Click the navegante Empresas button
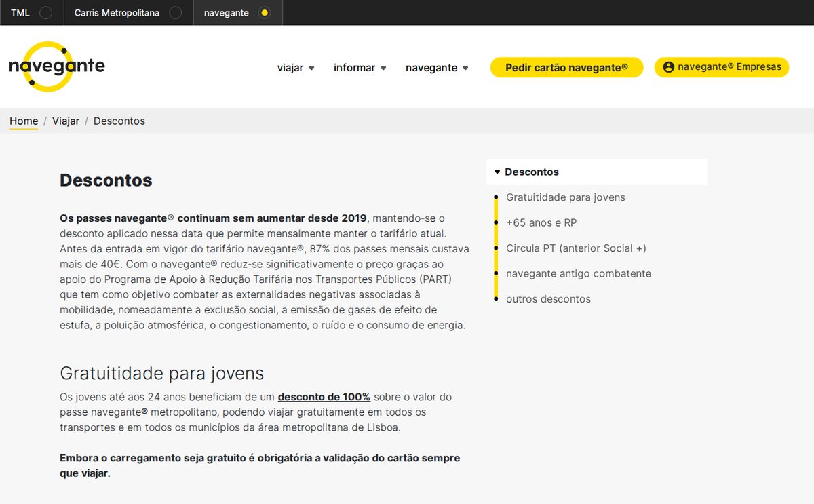 [x=722, y=67]
